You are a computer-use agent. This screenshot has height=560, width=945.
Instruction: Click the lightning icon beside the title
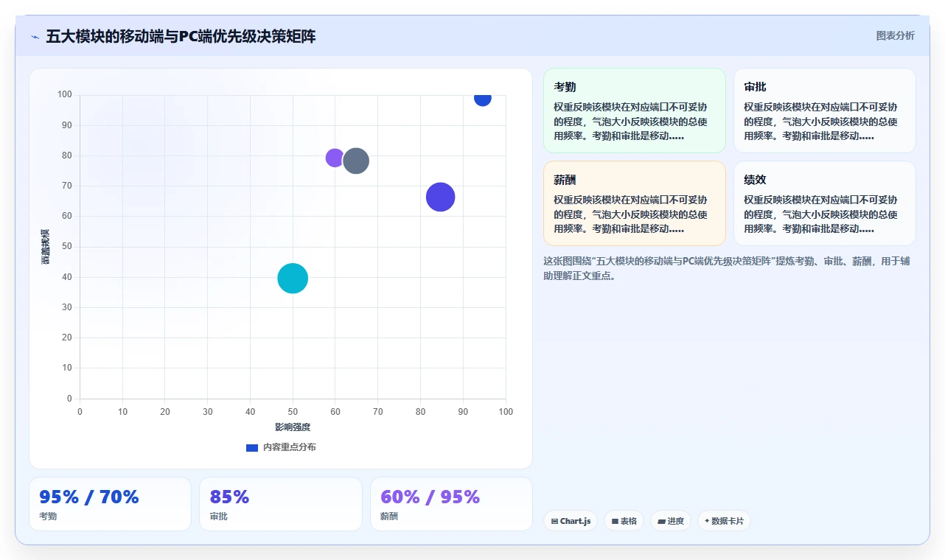pos(35,37)
